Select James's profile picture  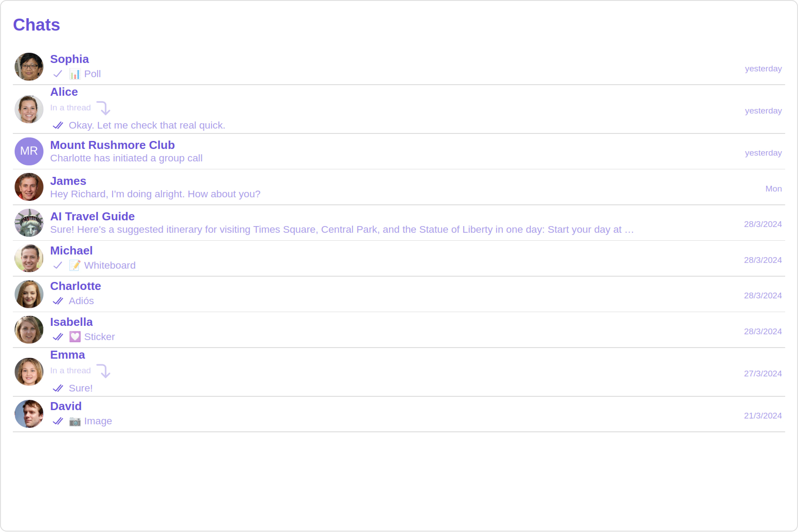coord(29,187)
